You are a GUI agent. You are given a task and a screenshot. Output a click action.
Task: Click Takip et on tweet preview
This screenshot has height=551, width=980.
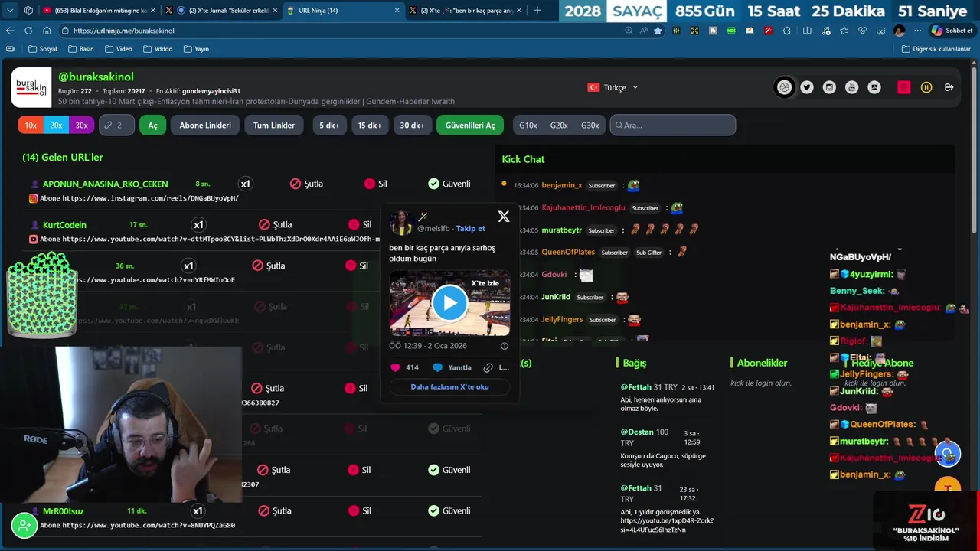(471, 228)
